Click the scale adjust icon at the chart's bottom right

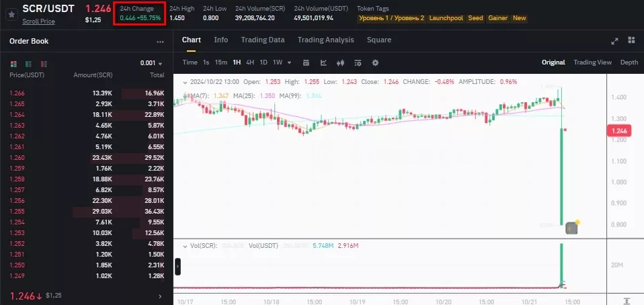point(627,301)
